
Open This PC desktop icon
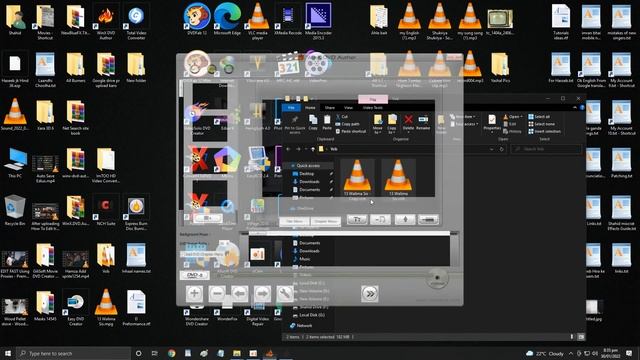tap(15, 163)
